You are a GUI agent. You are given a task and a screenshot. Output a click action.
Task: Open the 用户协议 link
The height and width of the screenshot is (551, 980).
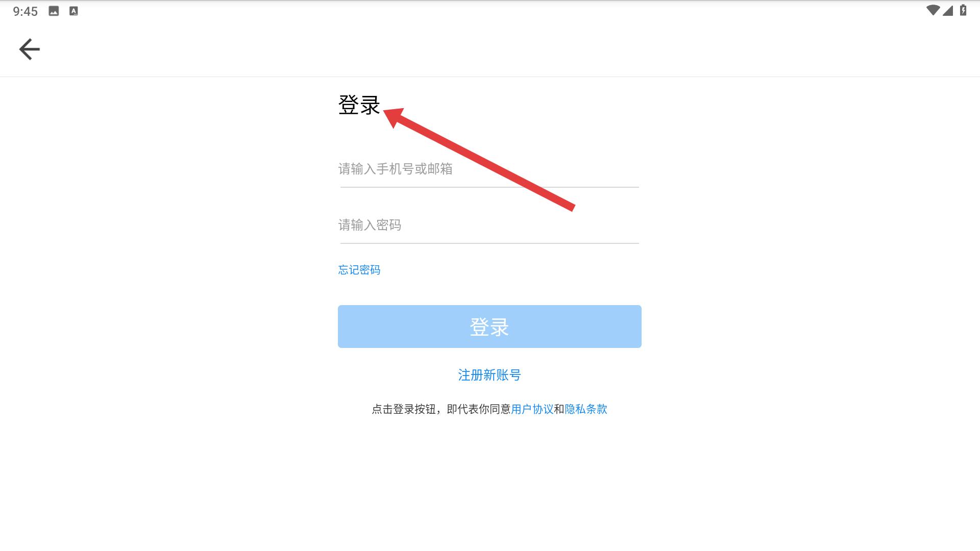tap(532, 409)
